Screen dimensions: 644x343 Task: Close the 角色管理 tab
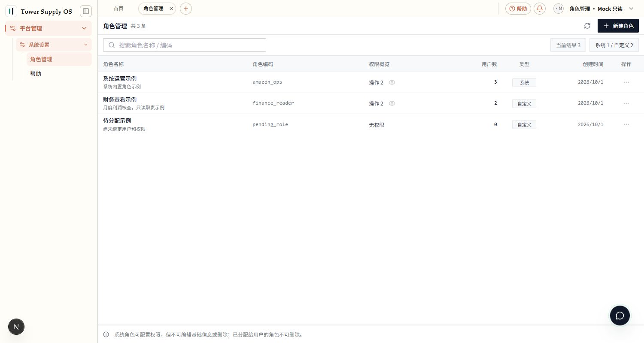[171, 9]
